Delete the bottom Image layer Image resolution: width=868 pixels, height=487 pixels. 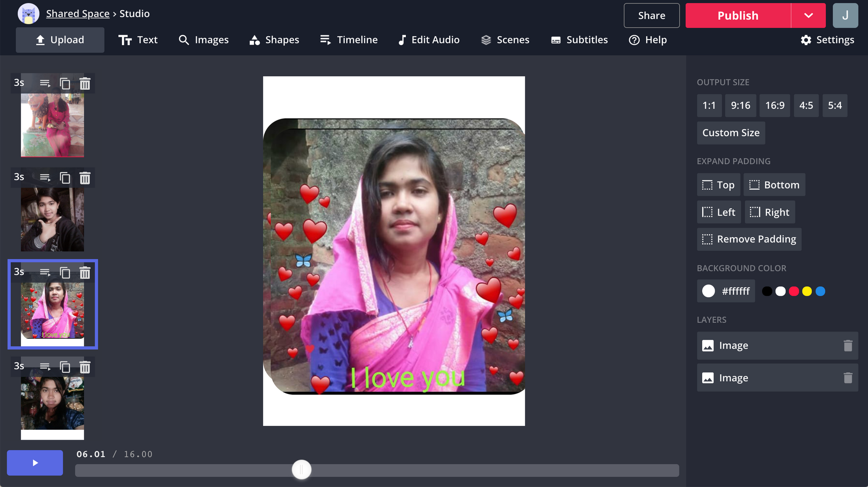pos(848,378)
